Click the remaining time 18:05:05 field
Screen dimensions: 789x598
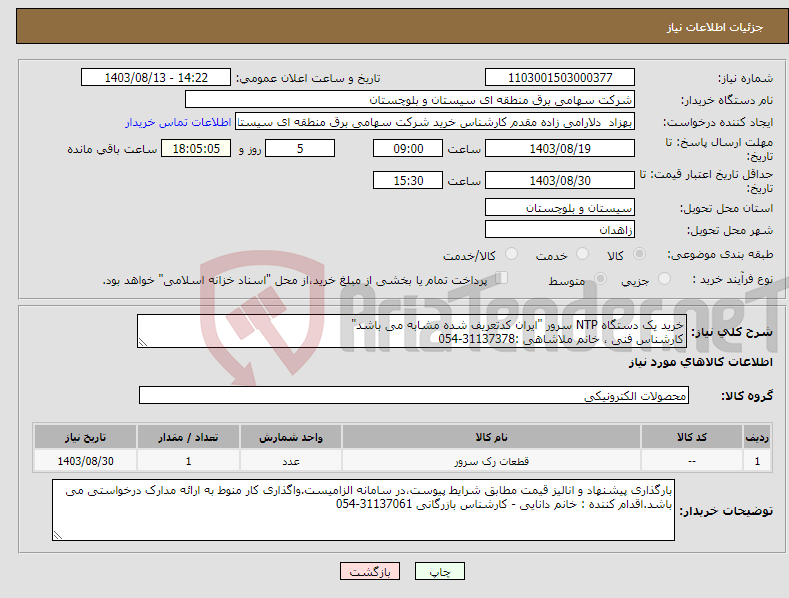coord(196,148)
